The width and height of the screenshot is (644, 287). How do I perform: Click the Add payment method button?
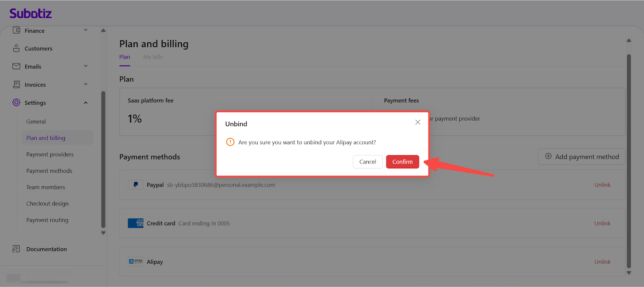[x=582, y=157]
